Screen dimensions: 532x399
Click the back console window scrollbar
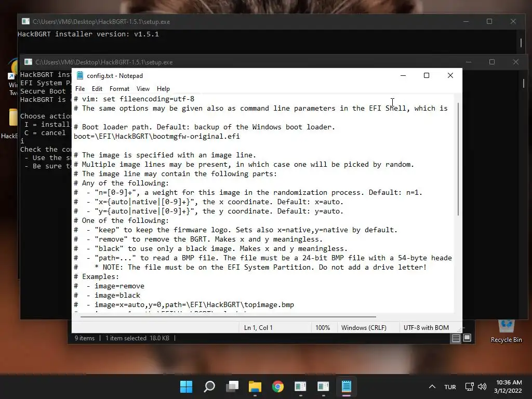click(521, 43)
